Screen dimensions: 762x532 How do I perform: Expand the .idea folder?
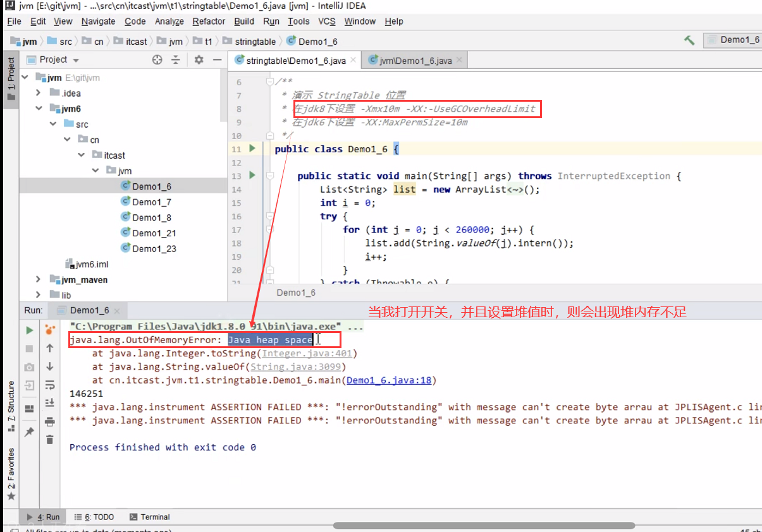point(39,93)
